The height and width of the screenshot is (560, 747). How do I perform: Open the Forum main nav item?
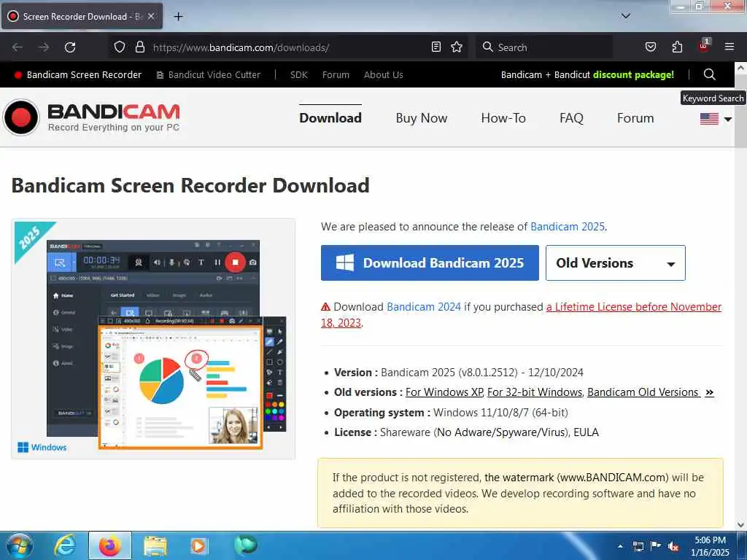point(635,117)
